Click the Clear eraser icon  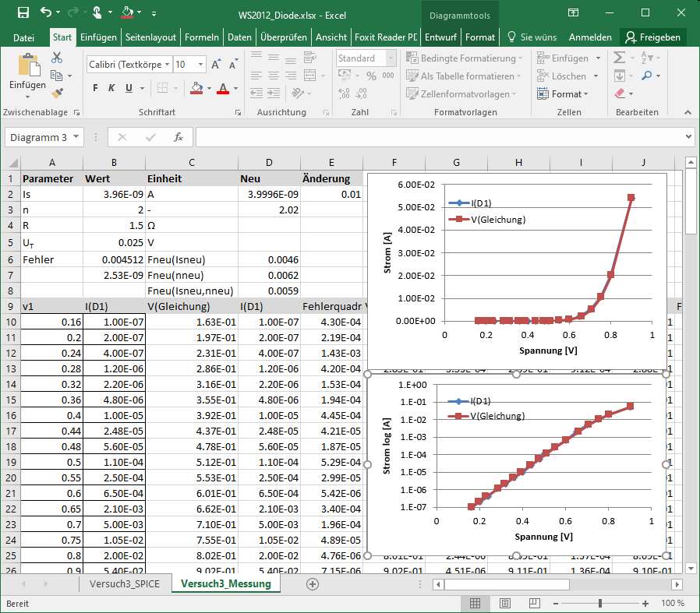tap(620, 93)
